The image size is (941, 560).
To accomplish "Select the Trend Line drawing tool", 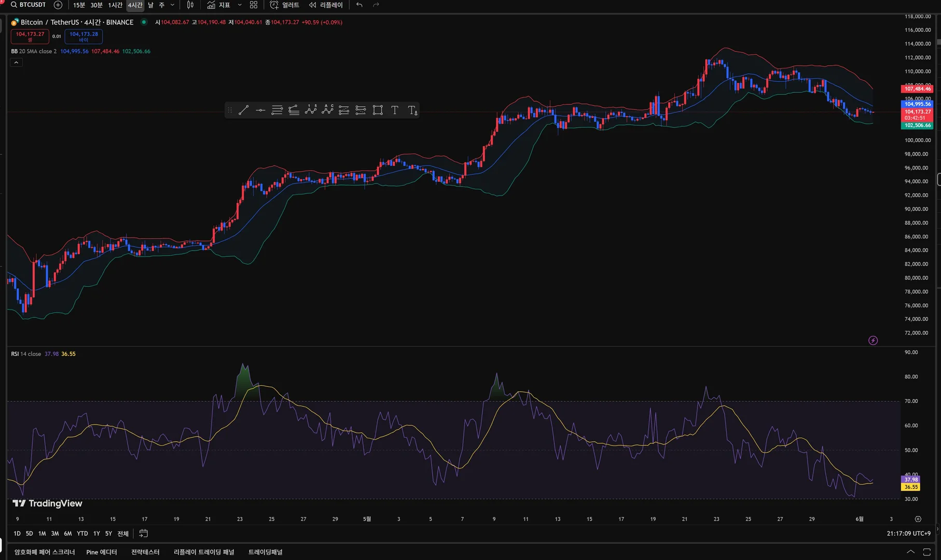I will pos(243,110).
